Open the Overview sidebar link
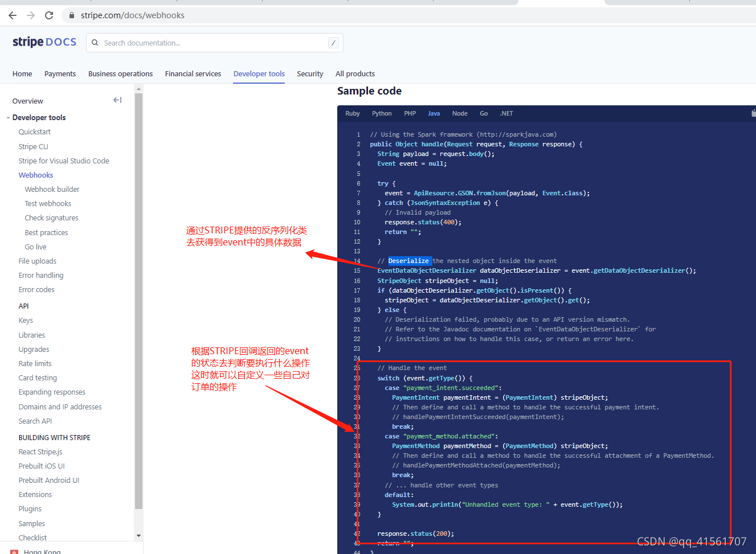 27,101
